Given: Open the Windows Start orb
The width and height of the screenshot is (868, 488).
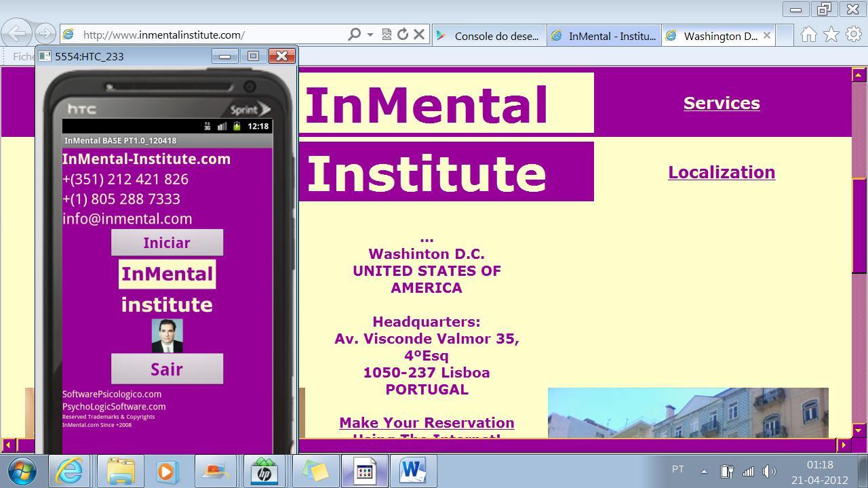Looking at the screenshot, I should pos(22,470).
